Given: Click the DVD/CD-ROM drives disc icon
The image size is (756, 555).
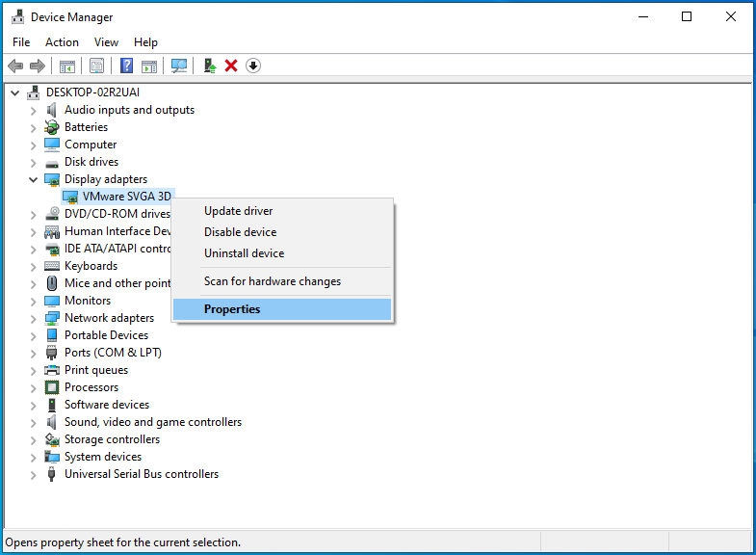Looking at the screenshot, I should [52, 214].
